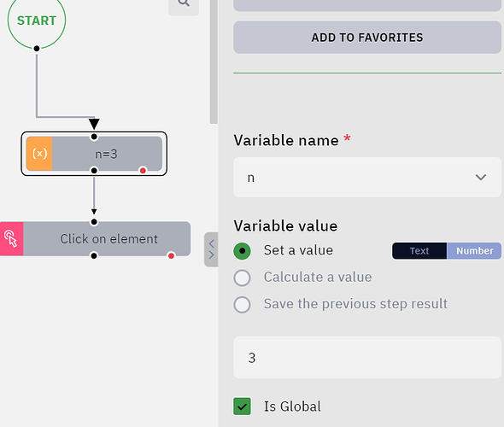The height and width of the screenshot is (427, 504).
Task: Uncheck the Is Global checkbox
Action: coord(242,407)
